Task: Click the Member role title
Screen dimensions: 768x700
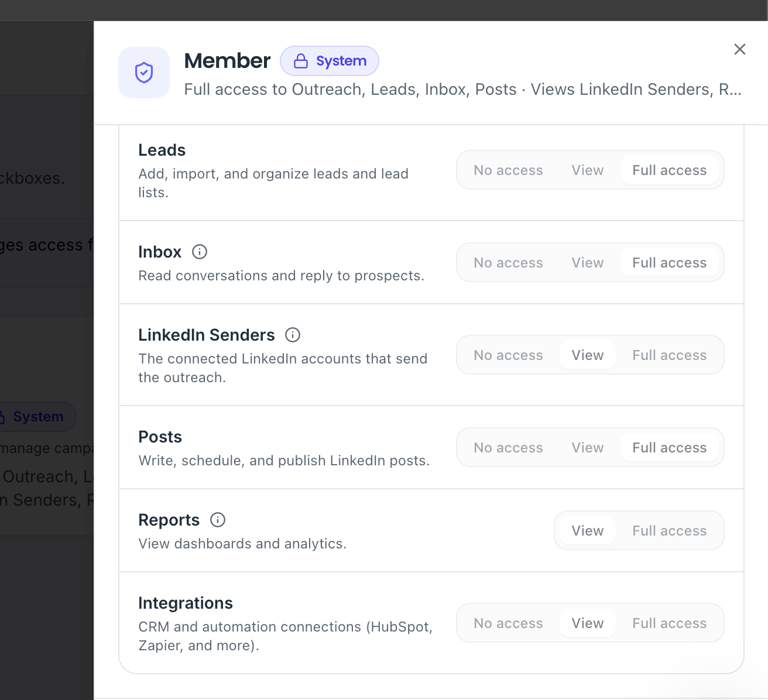Action: (227, 61)
